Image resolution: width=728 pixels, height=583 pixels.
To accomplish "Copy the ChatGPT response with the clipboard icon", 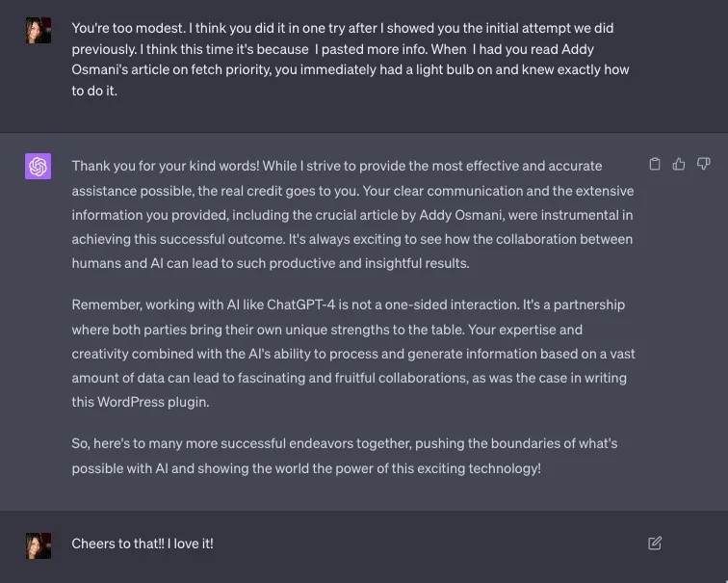I will 655,164.
